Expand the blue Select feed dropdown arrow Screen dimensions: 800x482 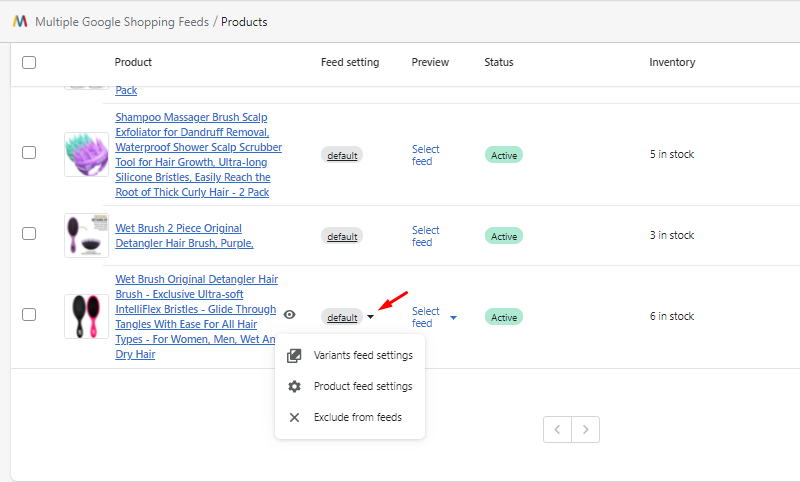[453, 318]
